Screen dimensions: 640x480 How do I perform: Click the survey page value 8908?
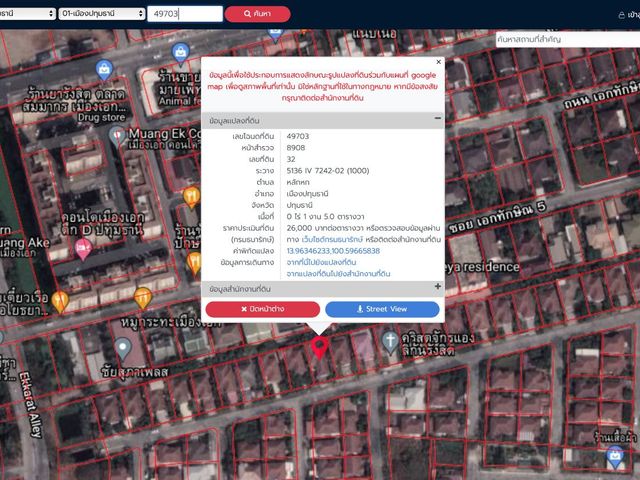pos(296,148)
